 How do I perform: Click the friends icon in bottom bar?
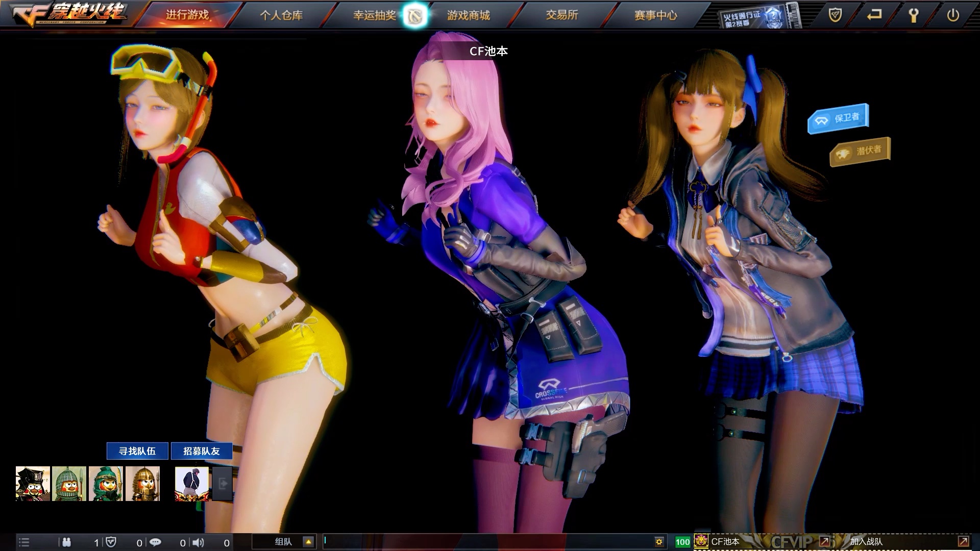[x=66, y=542]
